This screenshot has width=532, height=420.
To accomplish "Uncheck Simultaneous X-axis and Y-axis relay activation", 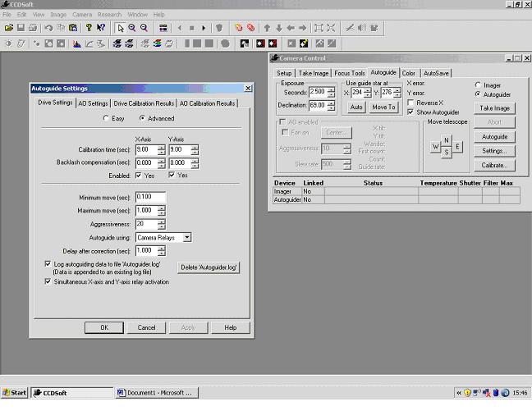I will click(48, 281).
